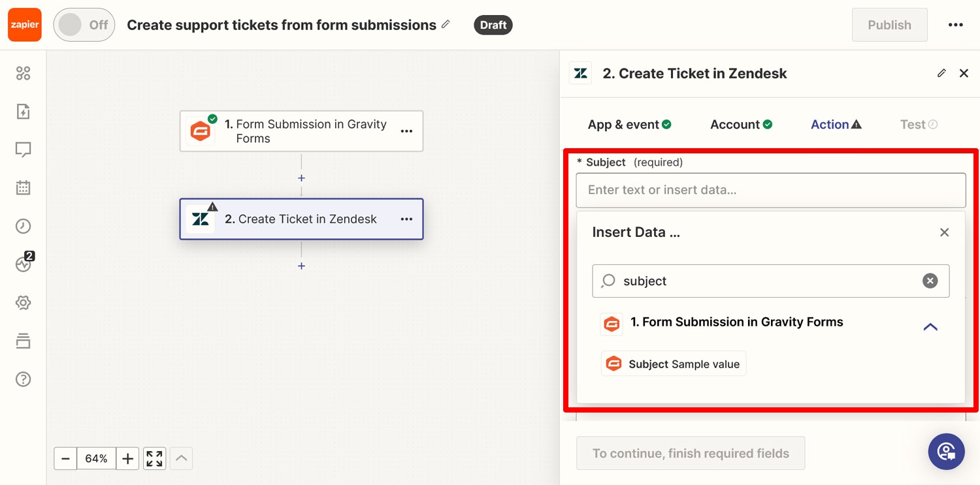Click the Gravity Forms icon on step 1
Image resolution: width=980 pixels, height=485 pixels.
[x=201, y=131]
